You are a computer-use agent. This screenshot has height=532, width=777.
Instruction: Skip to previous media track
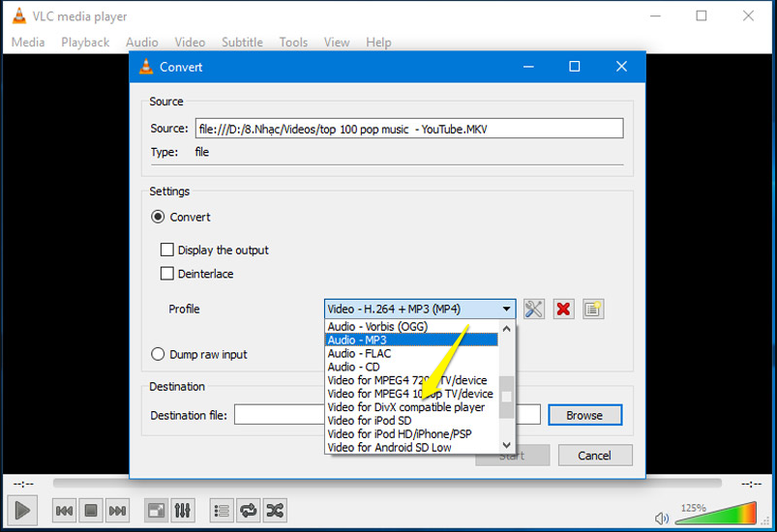pyautogui.click(x=64, y=510)
